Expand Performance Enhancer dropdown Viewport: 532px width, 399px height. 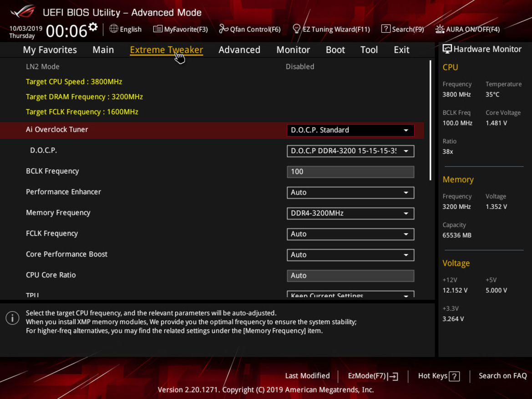pos(350,192)
